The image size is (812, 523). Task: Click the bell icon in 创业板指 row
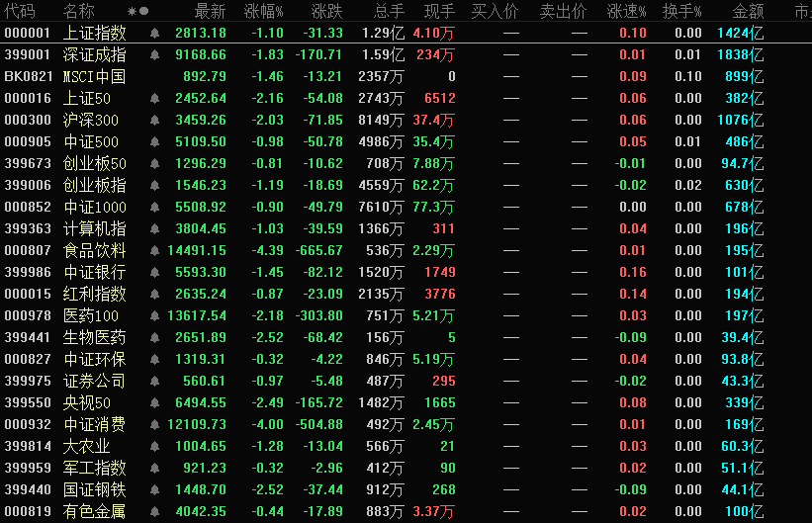click(x=154, y=186)
